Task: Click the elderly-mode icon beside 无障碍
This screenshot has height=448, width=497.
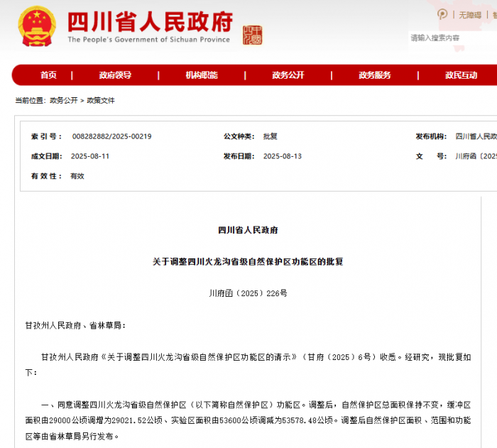Action: click(442, 14)
